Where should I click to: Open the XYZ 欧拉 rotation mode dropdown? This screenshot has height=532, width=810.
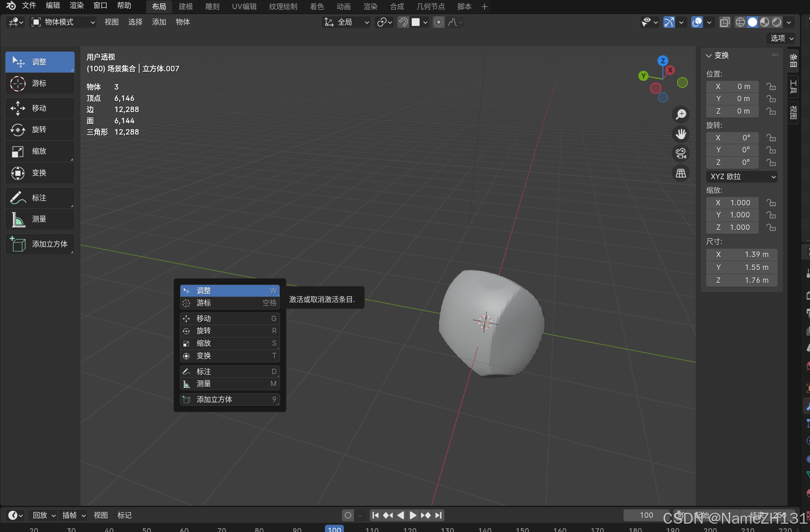pyautogui.click(x=742, y=177)
